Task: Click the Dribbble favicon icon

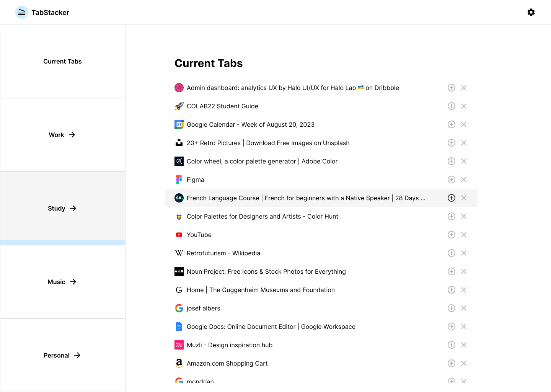Action: tap(179, 88)
